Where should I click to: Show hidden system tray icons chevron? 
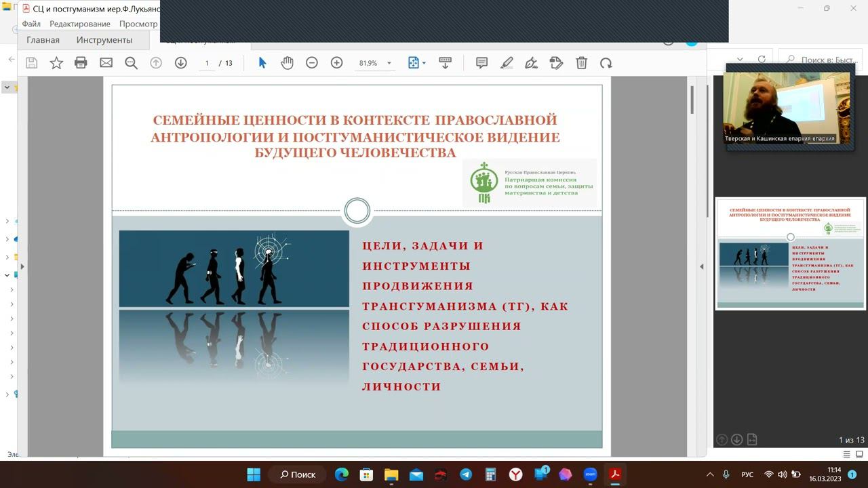(x=710, y=474)
